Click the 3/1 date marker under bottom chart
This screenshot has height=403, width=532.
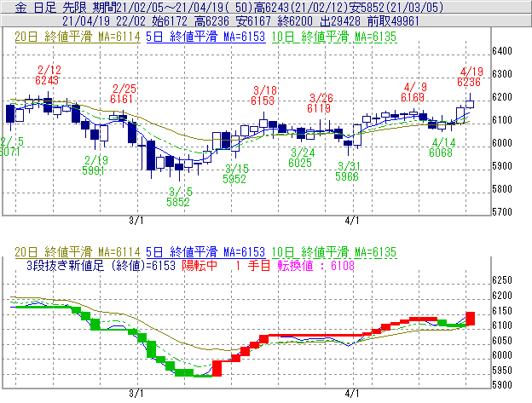click(x=136, y=394)
